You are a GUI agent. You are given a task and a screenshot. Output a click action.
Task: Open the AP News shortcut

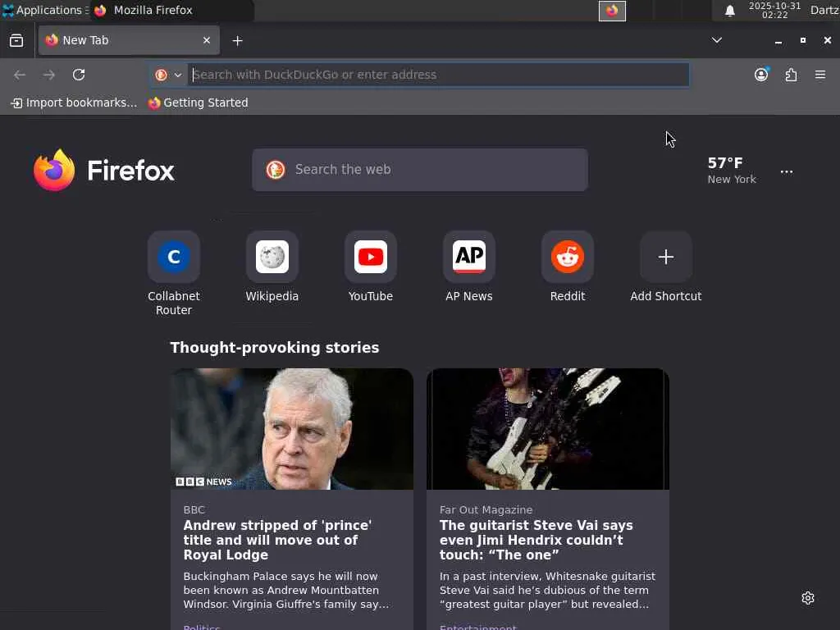click(x=469, y=267)
